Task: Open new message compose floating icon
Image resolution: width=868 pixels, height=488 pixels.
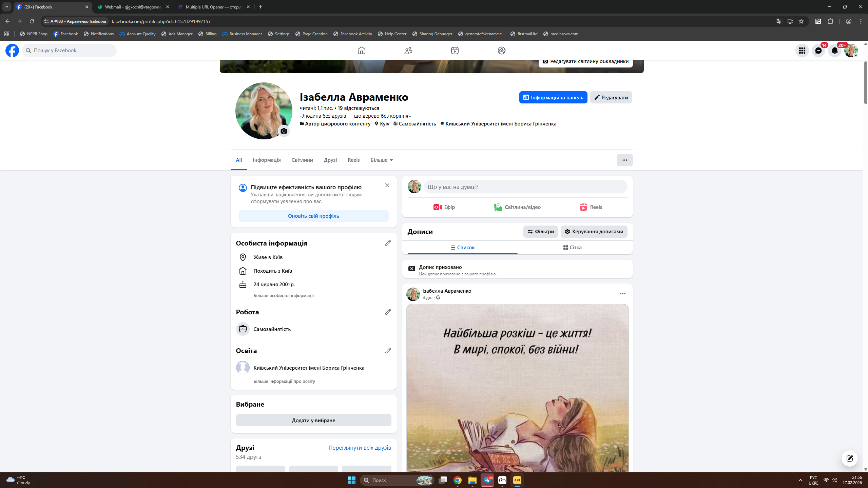Action: click(849, 458)
